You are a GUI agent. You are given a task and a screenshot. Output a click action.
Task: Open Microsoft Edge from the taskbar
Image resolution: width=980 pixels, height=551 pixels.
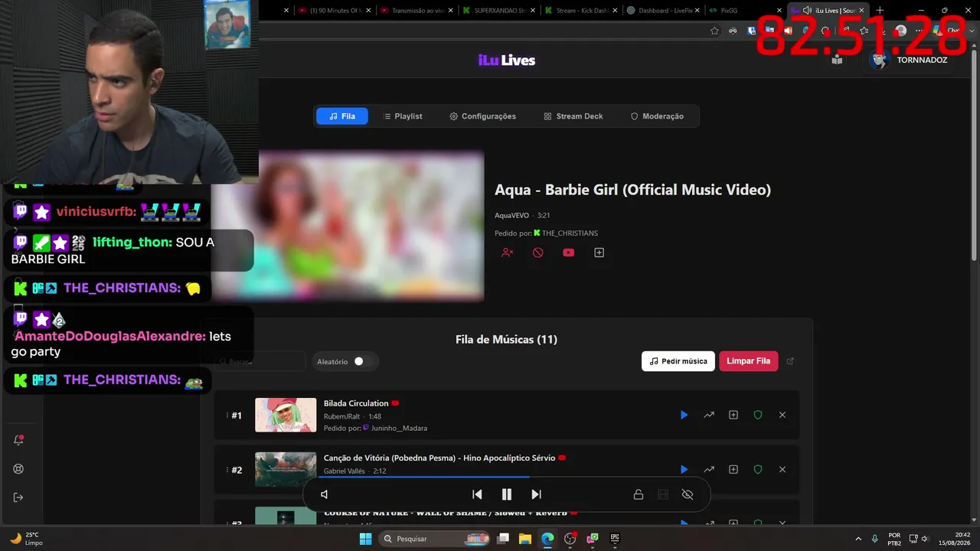click(547, 539)
